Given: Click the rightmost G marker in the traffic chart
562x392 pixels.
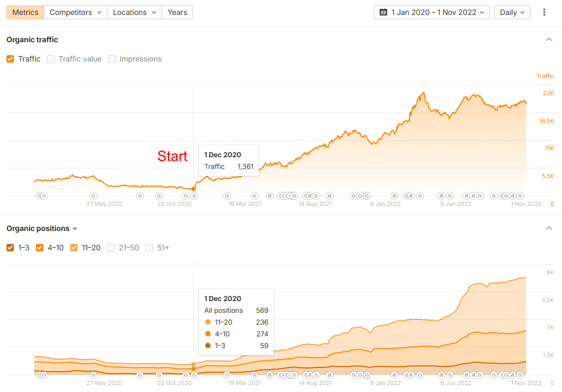Looking at the screenshot, I should point(520,196).
